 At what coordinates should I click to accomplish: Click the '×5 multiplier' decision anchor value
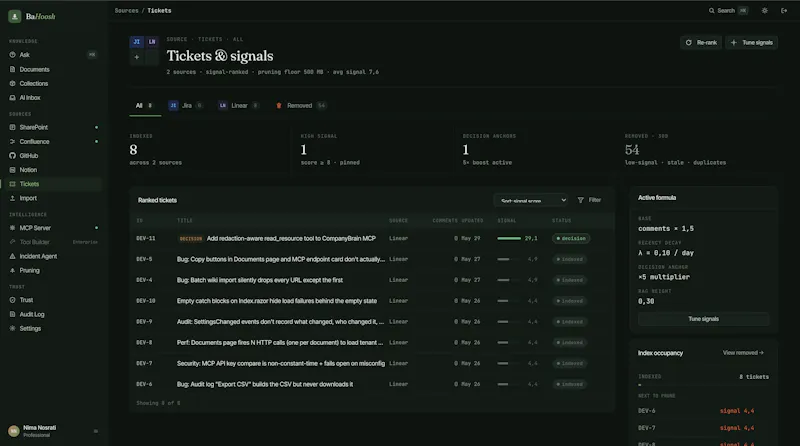pos(663,277)
